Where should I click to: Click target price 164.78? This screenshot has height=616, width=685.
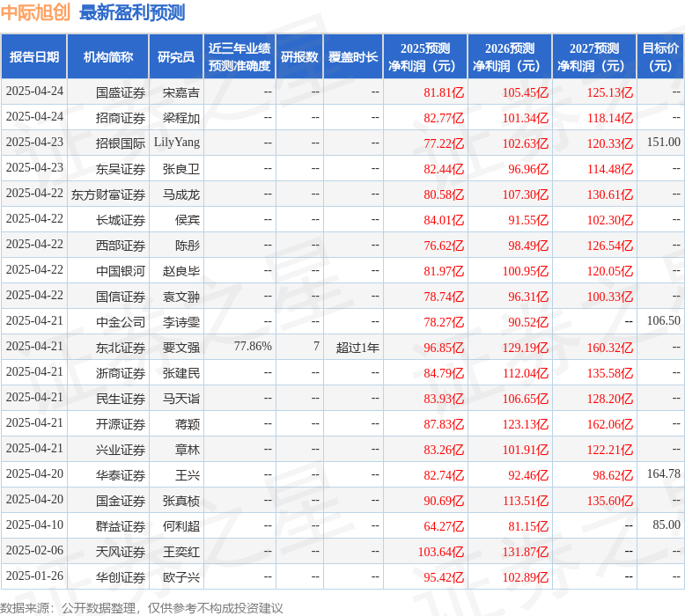(664, 473)
